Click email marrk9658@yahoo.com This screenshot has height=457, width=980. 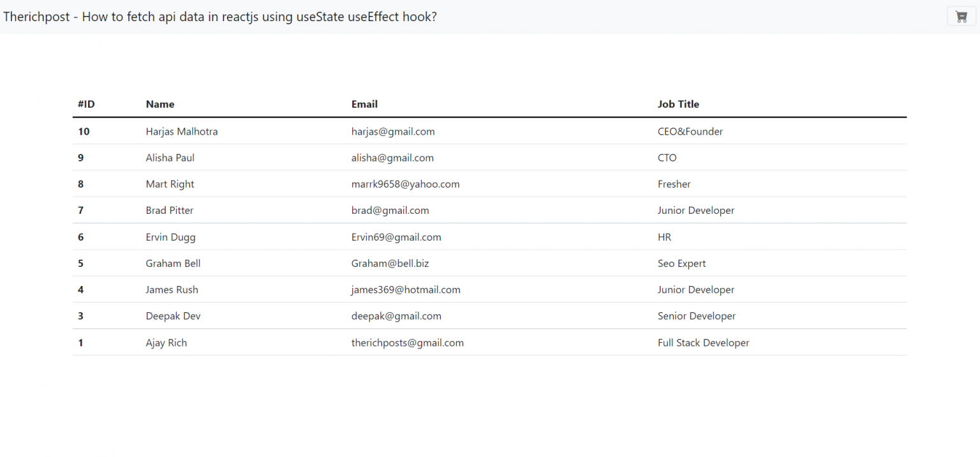pos(406,184)
